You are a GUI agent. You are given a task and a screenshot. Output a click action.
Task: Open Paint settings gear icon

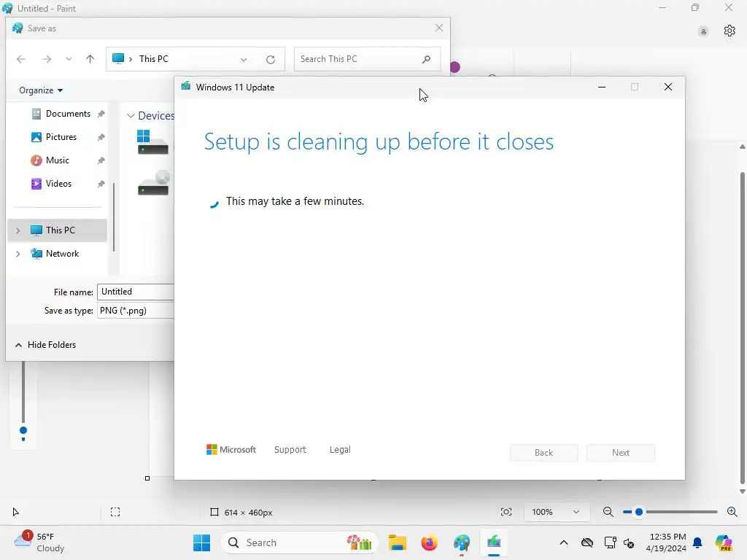click(x=729, y=31)
